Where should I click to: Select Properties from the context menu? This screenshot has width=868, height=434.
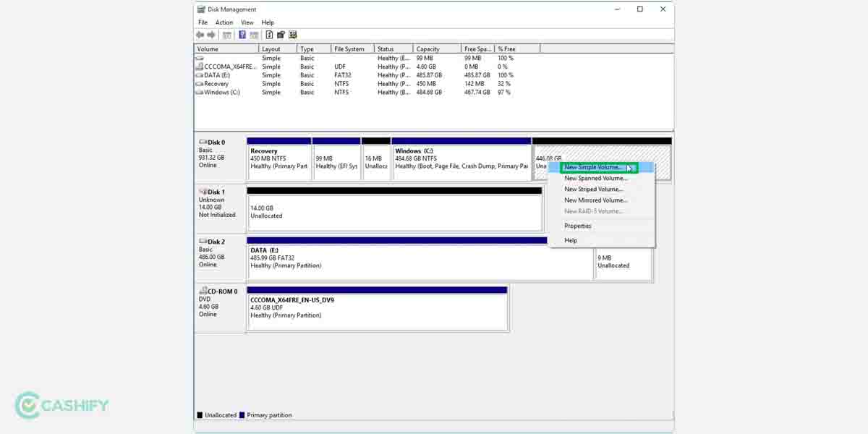click(576, 225)
